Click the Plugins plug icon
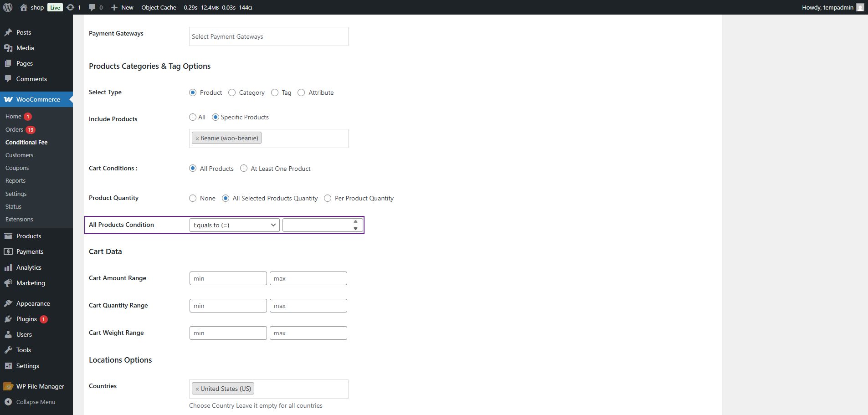 point(8,319)
